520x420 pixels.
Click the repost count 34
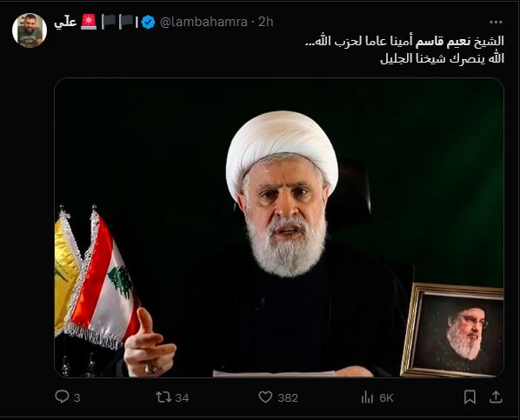(x=182, y=397)
